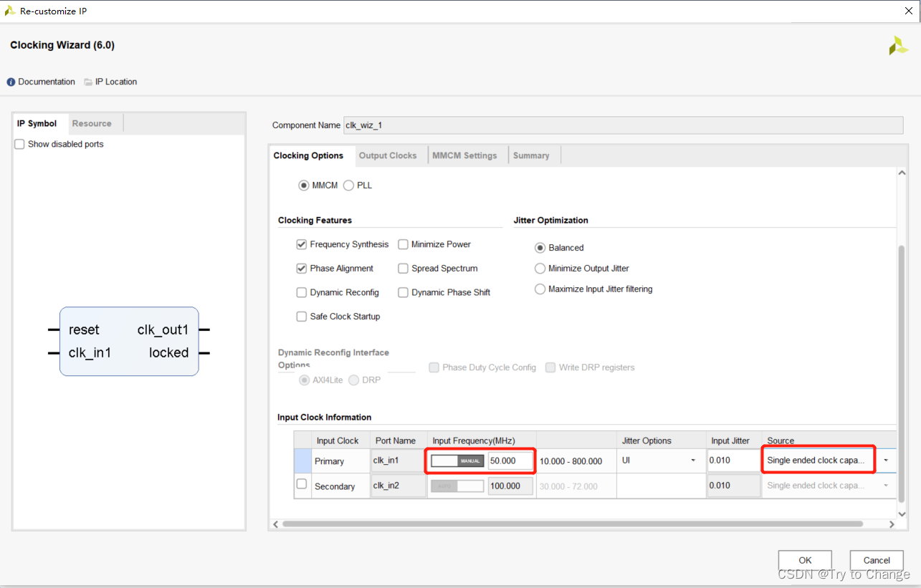The width and height of the screenshot is (921, 588).
Task: Click the vertical scrollbar down arrow
Action: point(902,514)
